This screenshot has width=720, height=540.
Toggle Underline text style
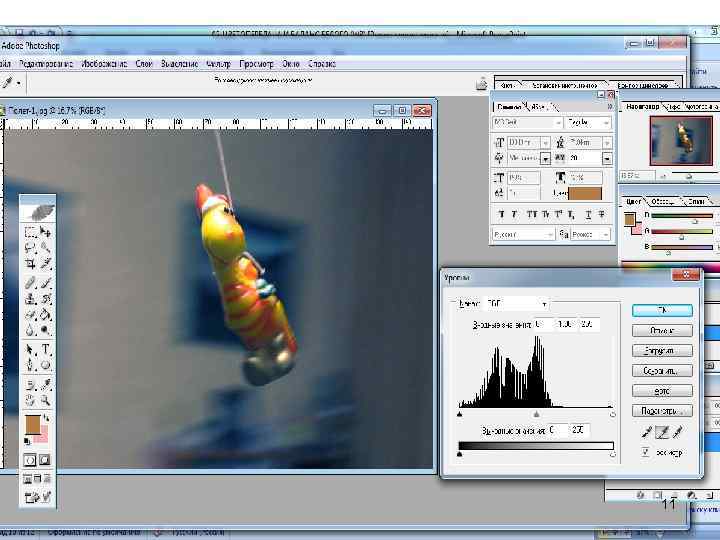(588, 214)
